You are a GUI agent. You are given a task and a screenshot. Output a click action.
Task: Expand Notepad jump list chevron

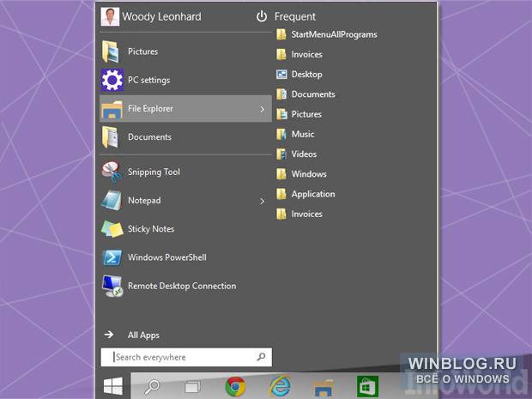pos(262,201)
